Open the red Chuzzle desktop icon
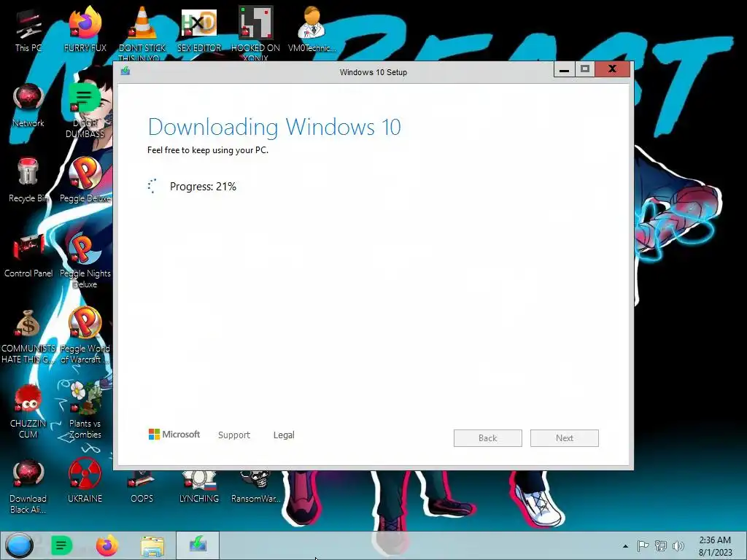 pos(28,411)
